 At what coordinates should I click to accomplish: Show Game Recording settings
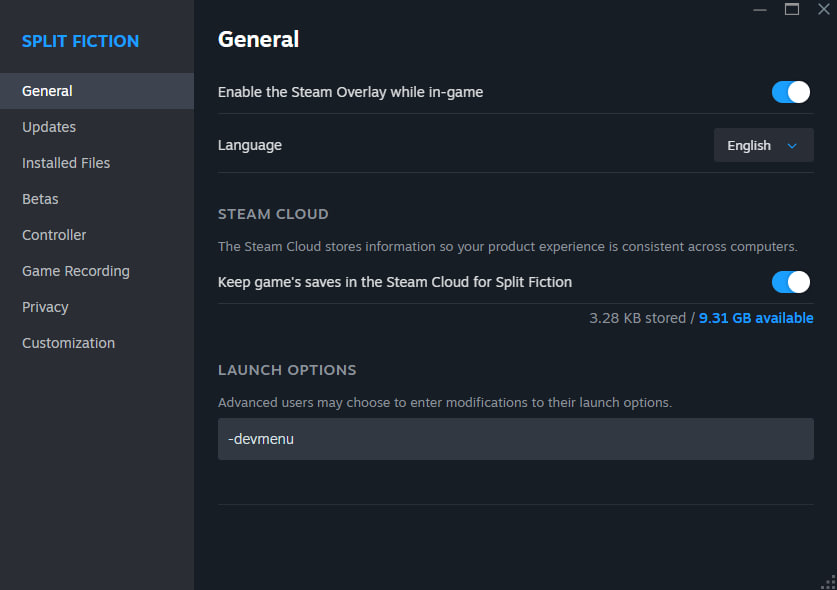point(76,271)
